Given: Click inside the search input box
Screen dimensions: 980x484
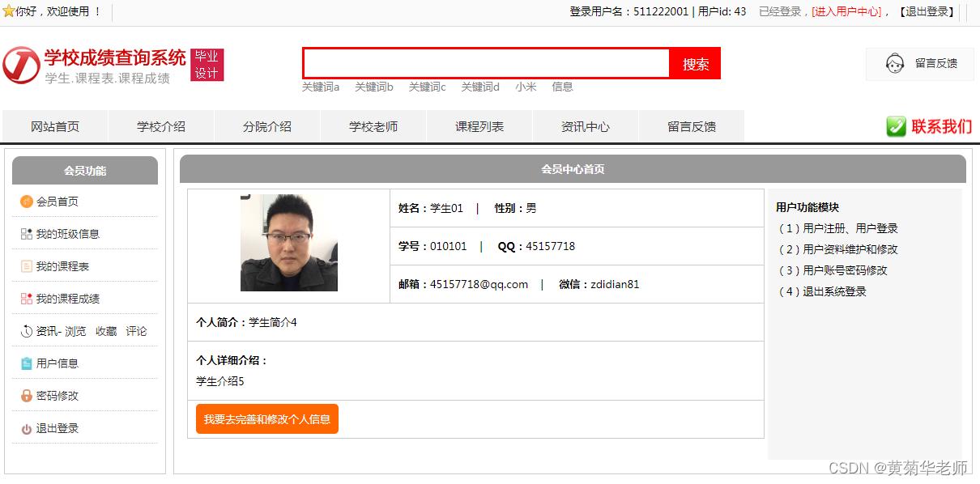Looking at the screenshot, I should click(486, 63).
